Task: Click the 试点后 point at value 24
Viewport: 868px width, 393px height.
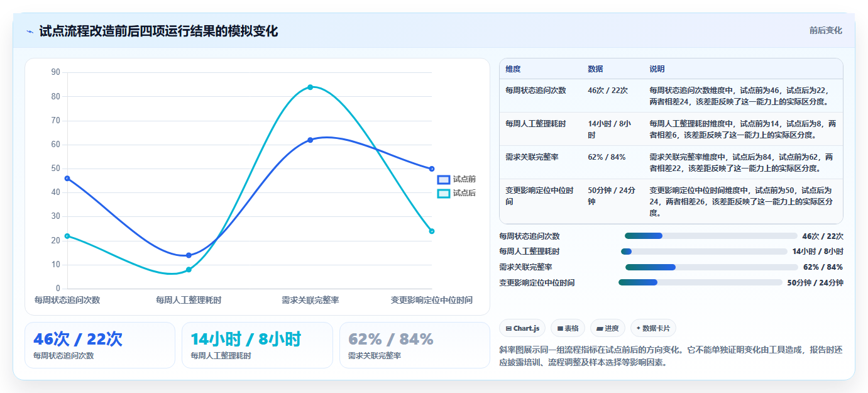Action: (x=432, y=231)
